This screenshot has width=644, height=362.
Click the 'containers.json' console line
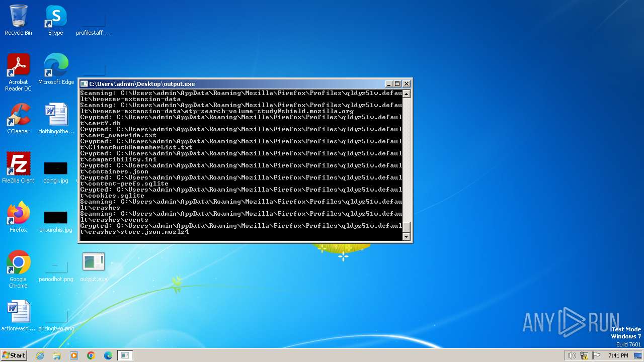coord(241,168)
